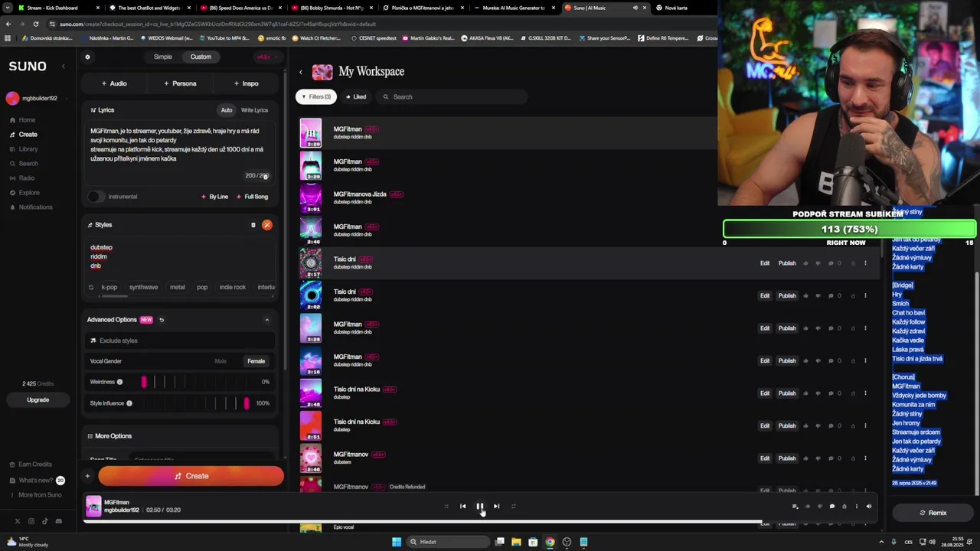Open the Filters (3) dropdown

click(x=316, y=97)
